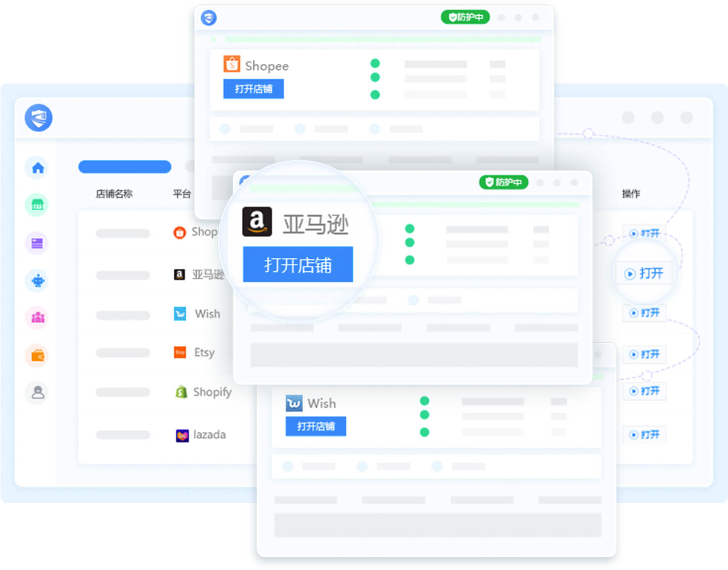The width and height of the screenshot is (728, 570).
Task: Click the shield logo in main window
Action: (39, 118)
